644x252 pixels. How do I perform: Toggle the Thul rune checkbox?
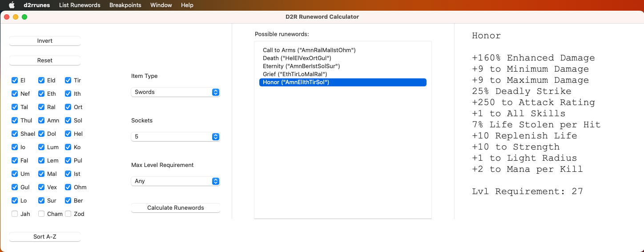coord(15,121)
